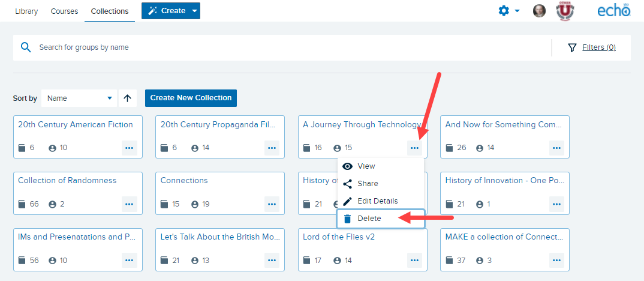The width and height of the screenshot is (644, 281).
Task: Open options menu for IMs and Presenatations
Action: pos(130,261)
